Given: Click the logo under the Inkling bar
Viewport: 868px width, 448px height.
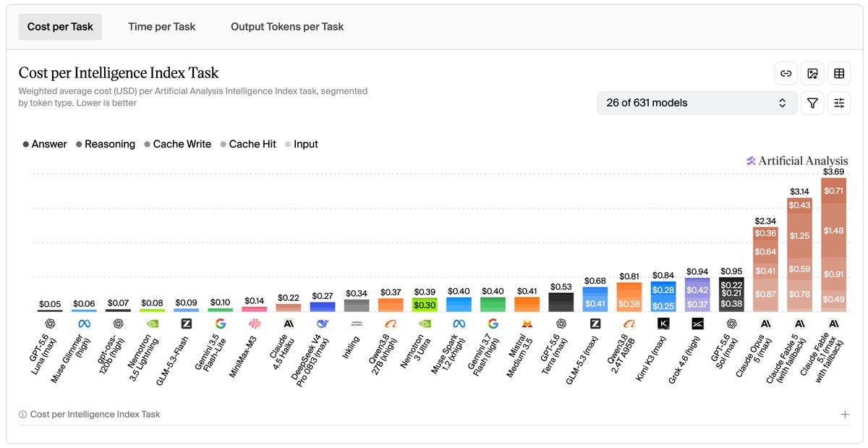Looking at the screenshot, I should tap(357, 324).
